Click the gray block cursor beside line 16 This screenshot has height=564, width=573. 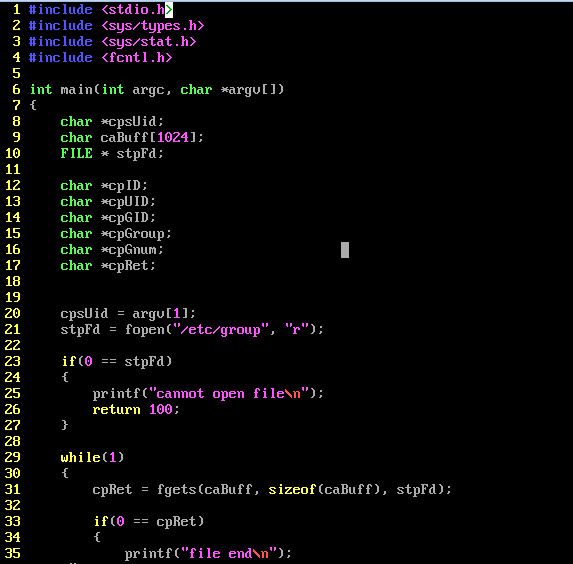pos(345,250)
